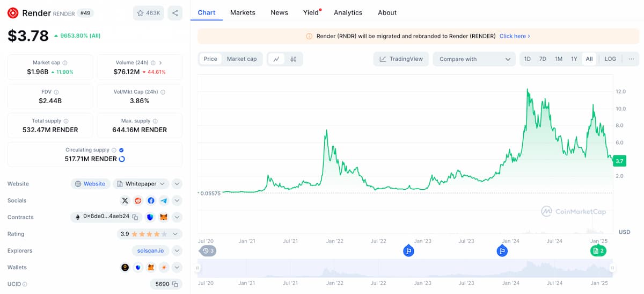Click the Vol/Mkt Cap info icon
Image resolution: width=644 pixels, height=294 pixels.
coord(163,92)
